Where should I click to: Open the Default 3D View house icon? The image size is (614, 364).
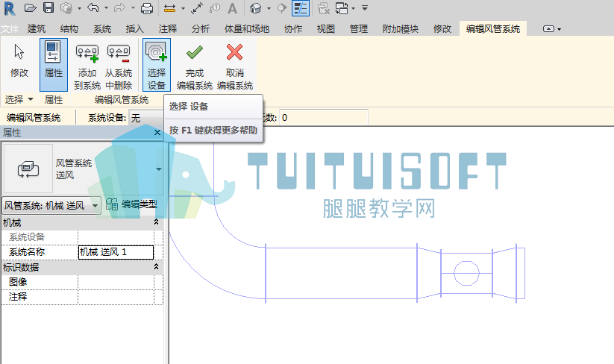tap(255, 7)
